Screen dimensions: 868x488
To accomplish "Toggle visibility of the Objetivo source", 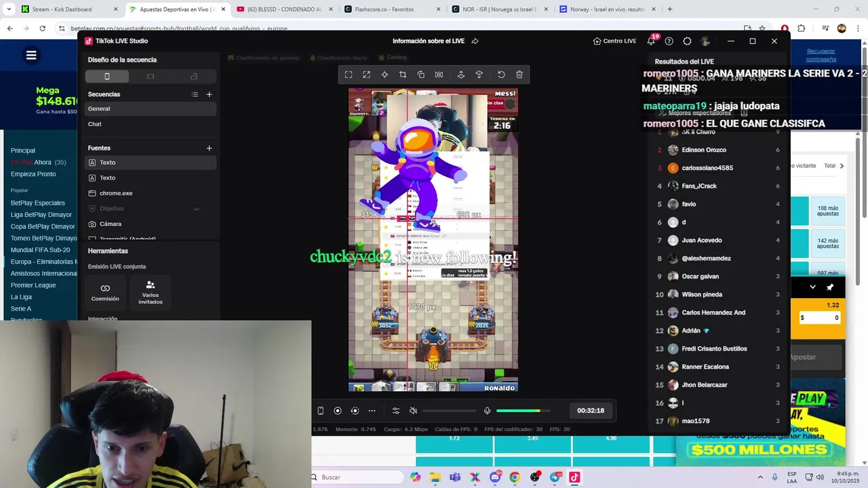I will [x=197, y=209].
